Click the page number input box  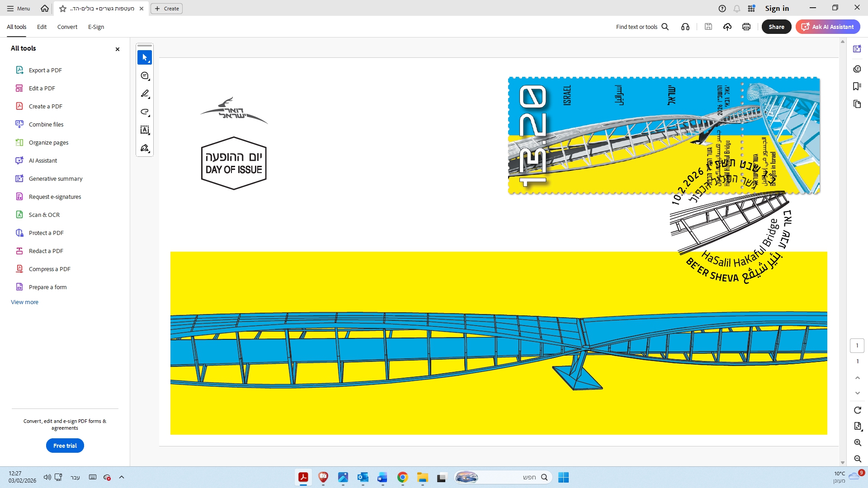(857, 346)
